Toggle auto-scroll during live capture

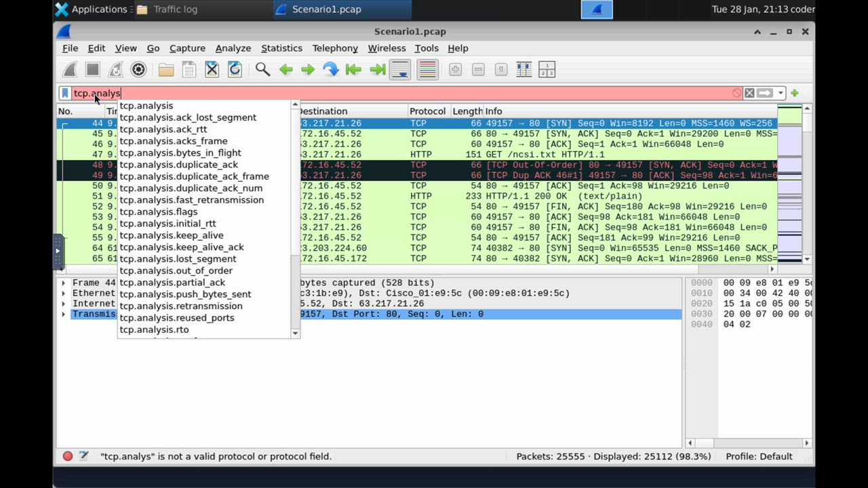click(400, 69)
